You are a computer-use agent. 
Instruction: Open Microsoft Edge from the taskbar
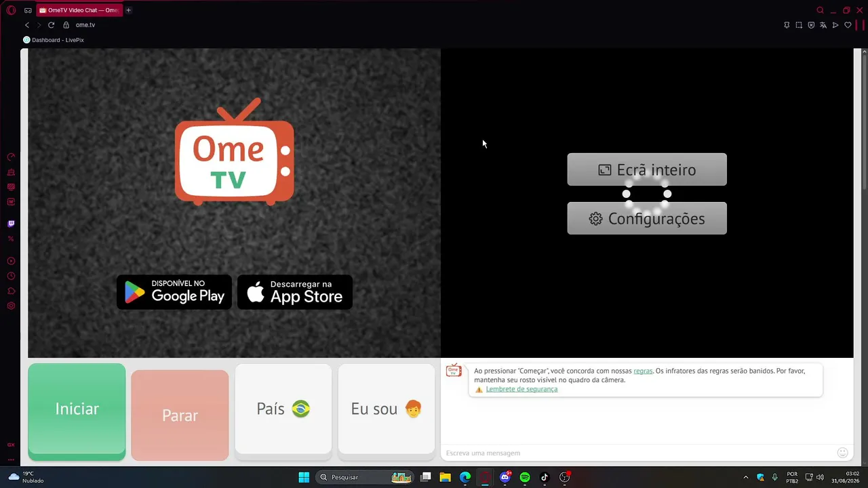[x=465, y=477]
